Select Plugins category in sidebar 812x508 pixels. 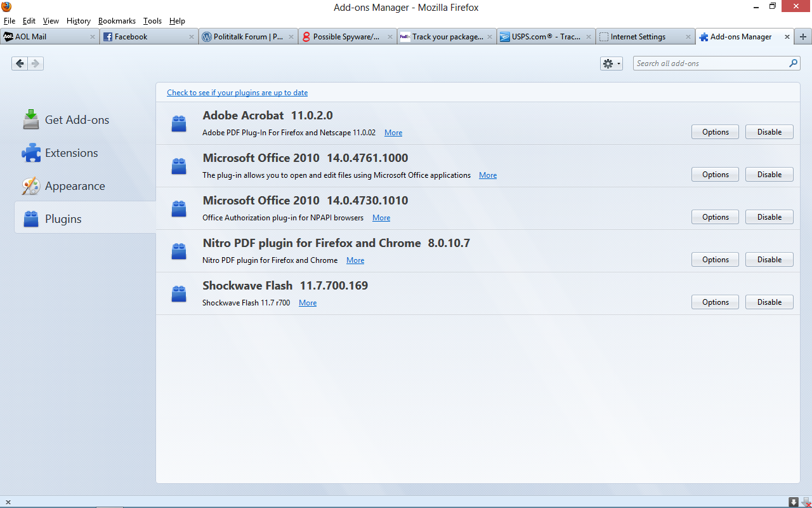pos(85,219)
